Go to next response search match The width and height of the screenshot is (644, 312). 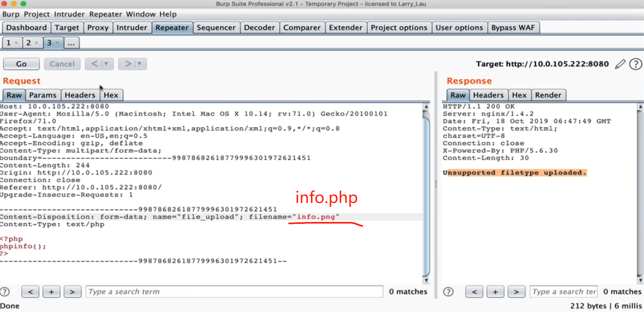click(516, 292)
